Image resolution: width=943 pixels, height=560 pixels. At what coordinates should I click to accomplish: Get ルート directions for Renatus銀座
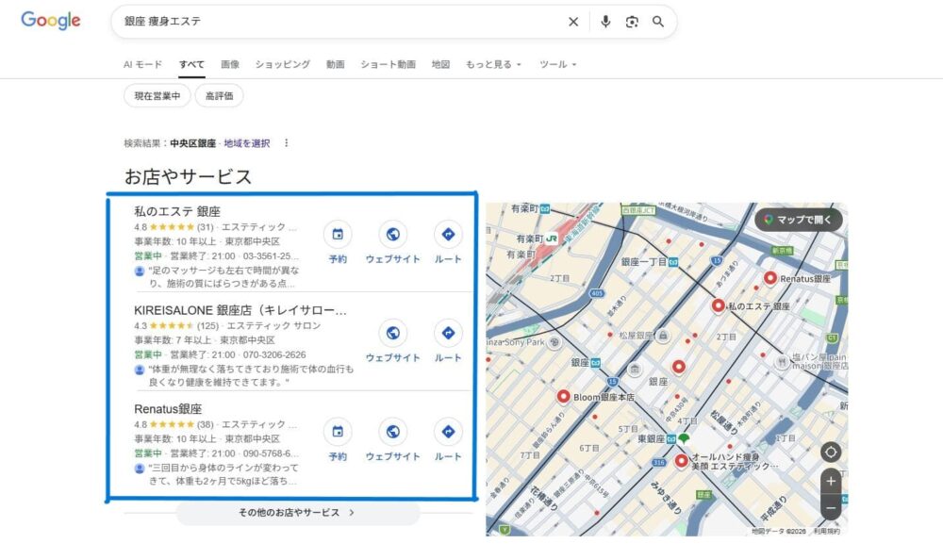point(448,432)
